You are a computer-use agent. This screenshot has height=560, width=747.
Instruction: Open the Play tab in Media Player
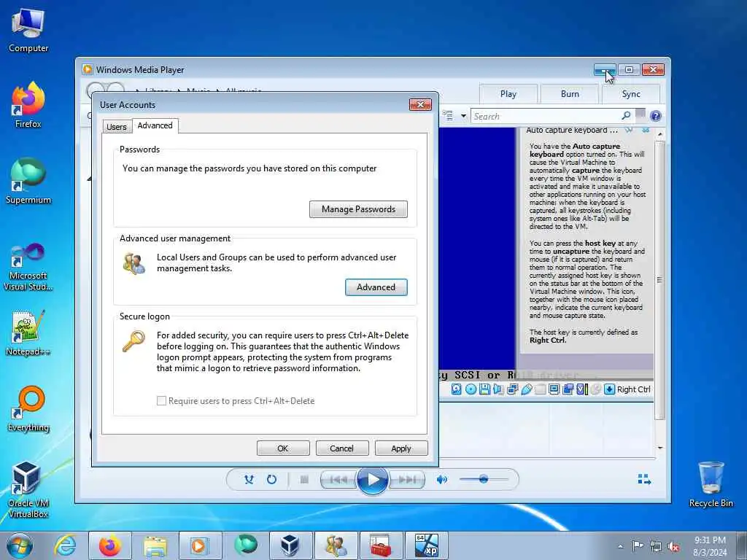(x=508, y=94)
